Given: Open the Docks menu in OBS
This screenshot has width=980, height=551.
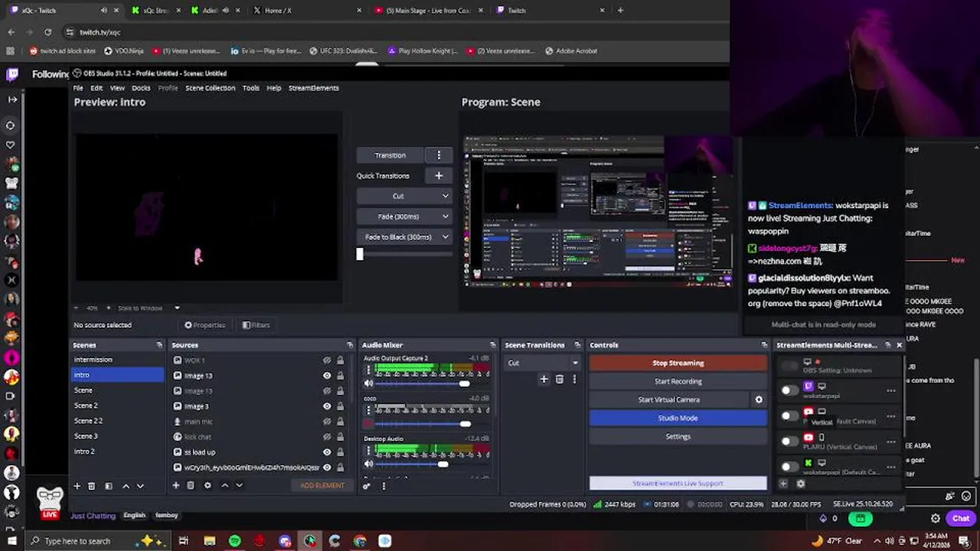Looking at the screenshot, I should 141,88.
